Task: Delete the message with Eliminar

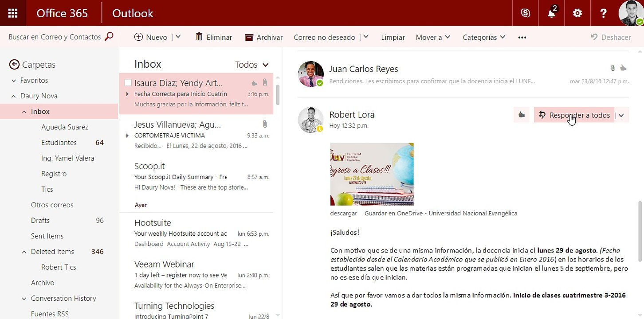Action: click(x=214, y=37)
